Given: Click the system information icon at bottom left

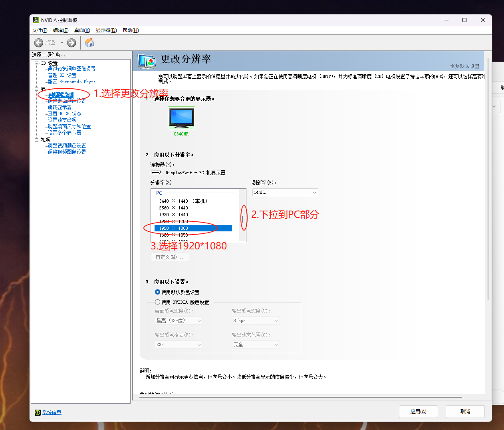Looking at the screenshot, I should (38, 412).
